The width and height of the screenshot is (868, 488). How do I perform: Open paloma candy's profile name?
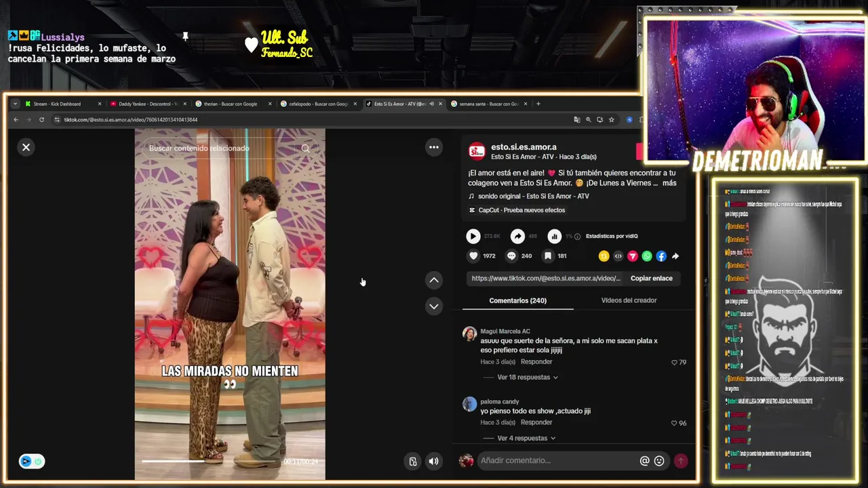tap(500, 402)
